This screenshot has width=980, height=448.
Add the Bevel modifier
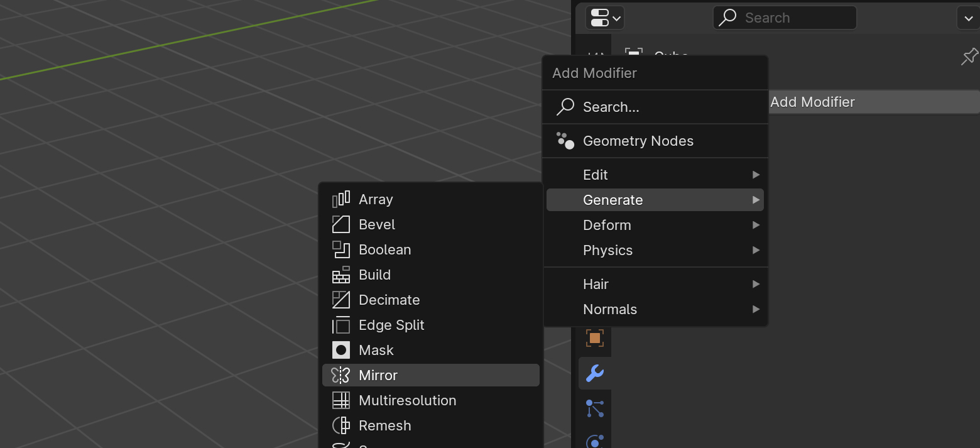[431, 224]
